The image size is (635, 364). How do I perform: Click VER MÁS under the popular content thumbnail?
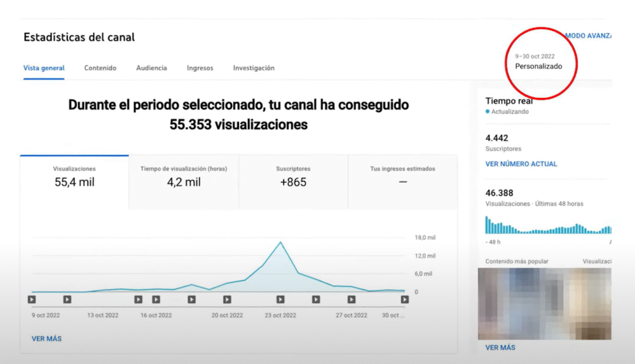click(500, 348)
